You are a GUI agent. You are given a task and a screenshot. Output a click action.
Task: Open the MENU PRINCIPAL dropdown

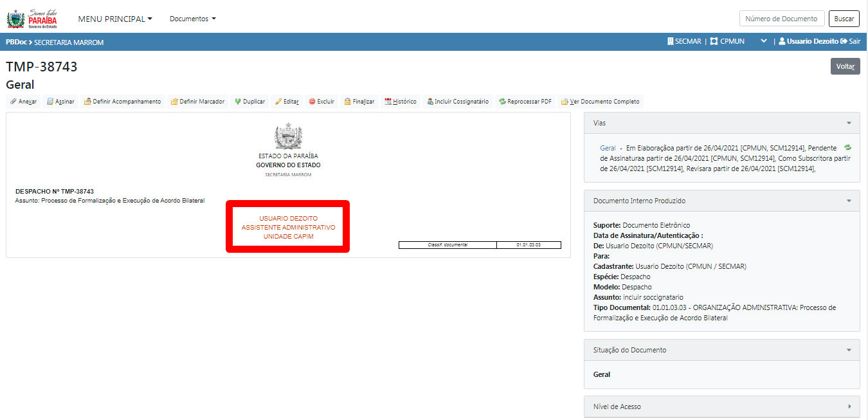115,19
